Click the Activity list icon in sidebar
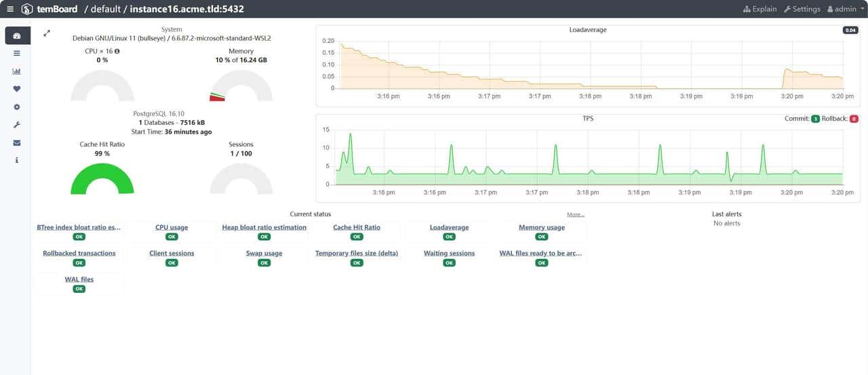 pyautogui.click(x=17, y=53)
